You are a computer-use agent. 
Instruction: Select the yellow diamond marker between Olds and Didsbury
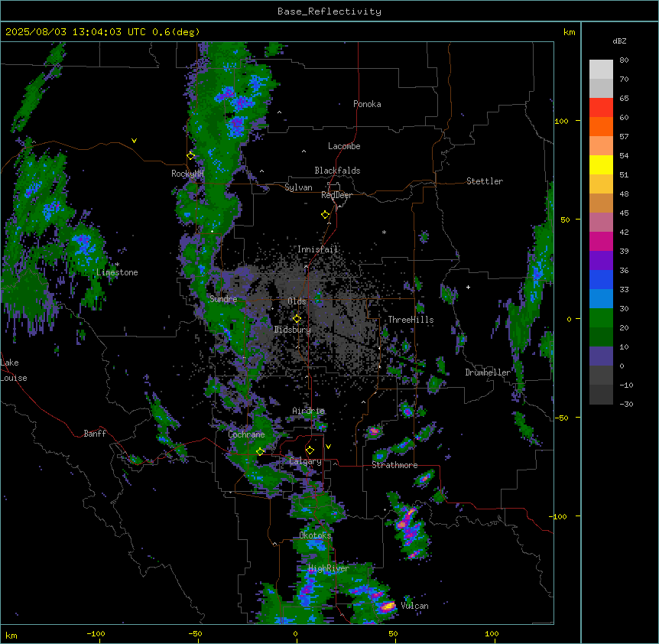coord(297,319)
